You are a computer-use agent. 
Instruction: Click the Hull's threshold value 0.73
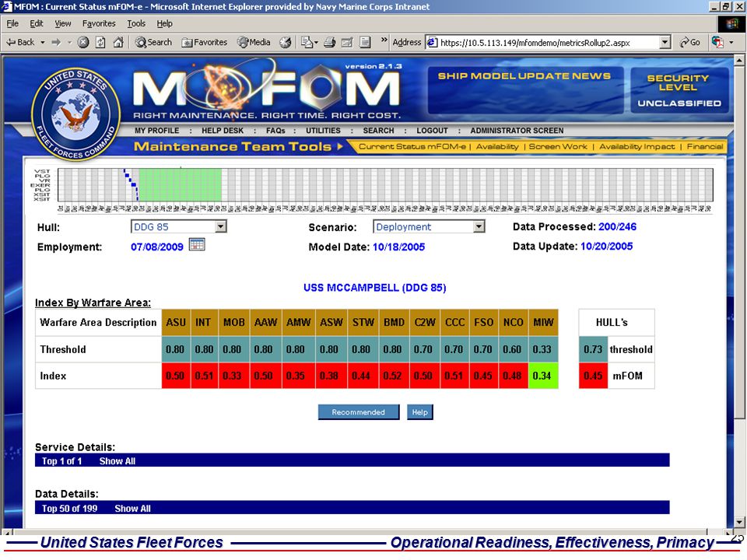pos(593,349)
